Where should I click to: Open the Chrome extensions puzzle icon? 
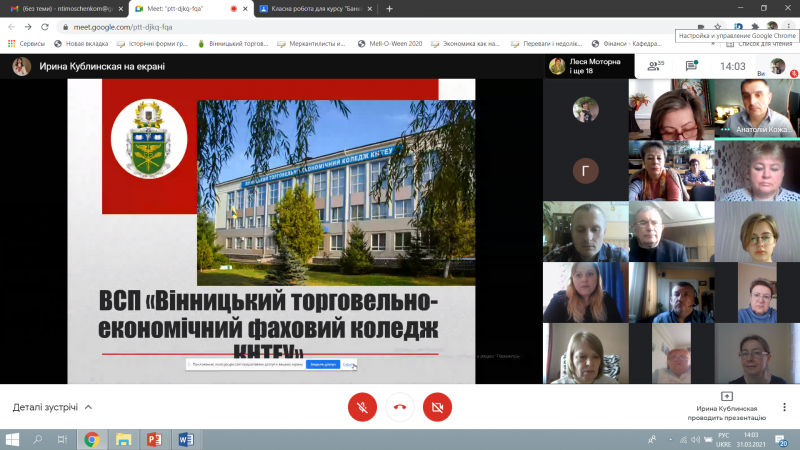(755, 27)
